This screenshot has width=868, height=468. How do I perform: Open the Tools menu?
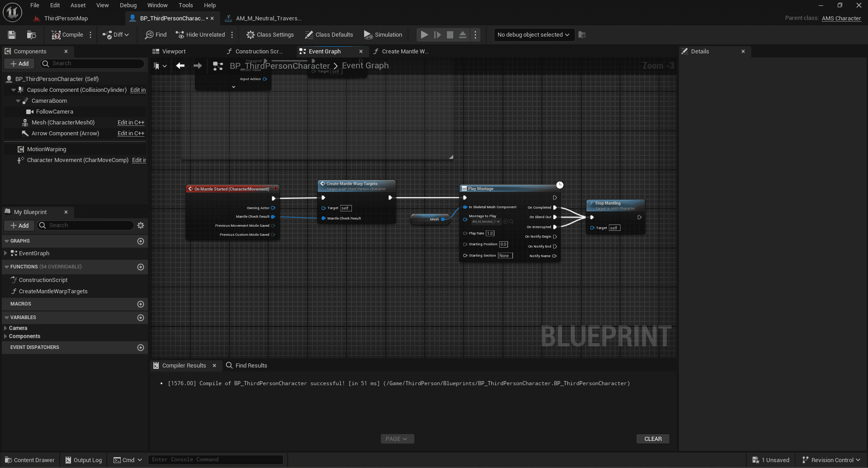[x=185, y=5]
